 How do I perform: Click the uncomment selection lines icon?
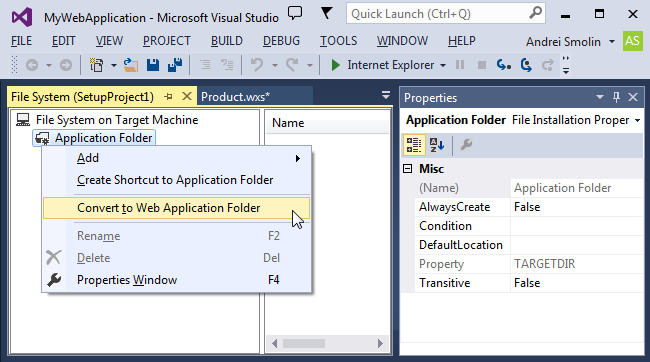tap(227, 65)
